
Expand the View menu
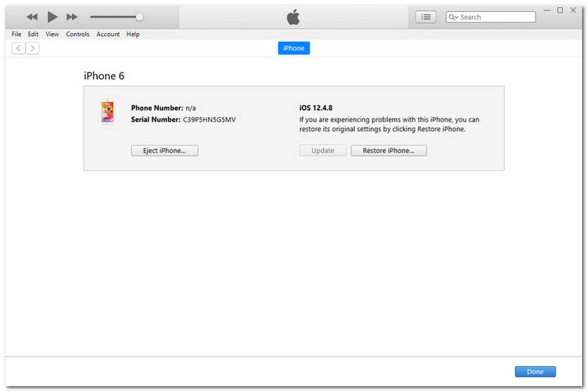click(x=52, y=34)
